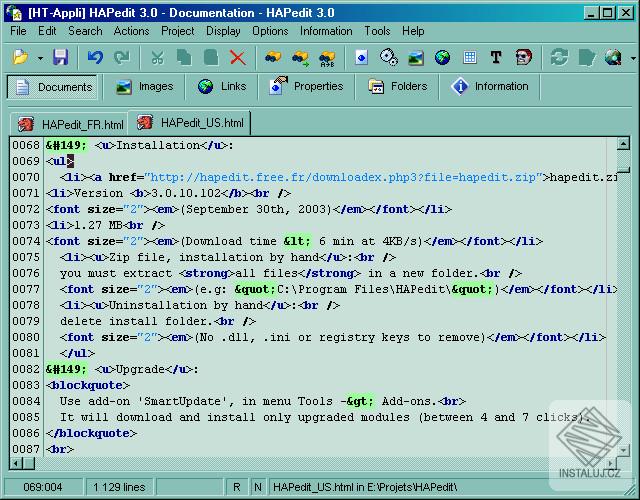This screenshot has height=500, width=640.
Task: Click the <blockquote> tag on line 0083
Action: coord(88,385)
